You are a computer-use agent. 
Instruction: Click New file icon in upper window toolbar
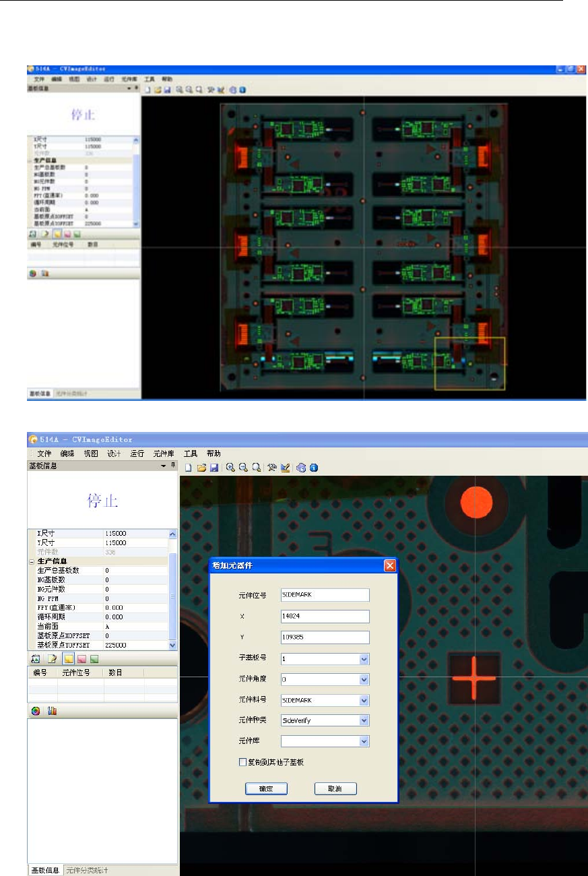(x=147, y=89)
